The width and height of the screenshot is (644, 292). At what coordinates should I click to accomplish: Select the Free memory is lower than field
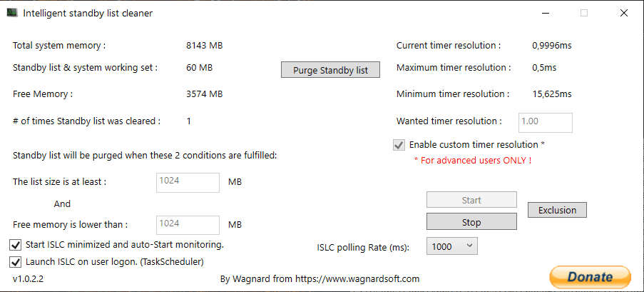[188, 225]
